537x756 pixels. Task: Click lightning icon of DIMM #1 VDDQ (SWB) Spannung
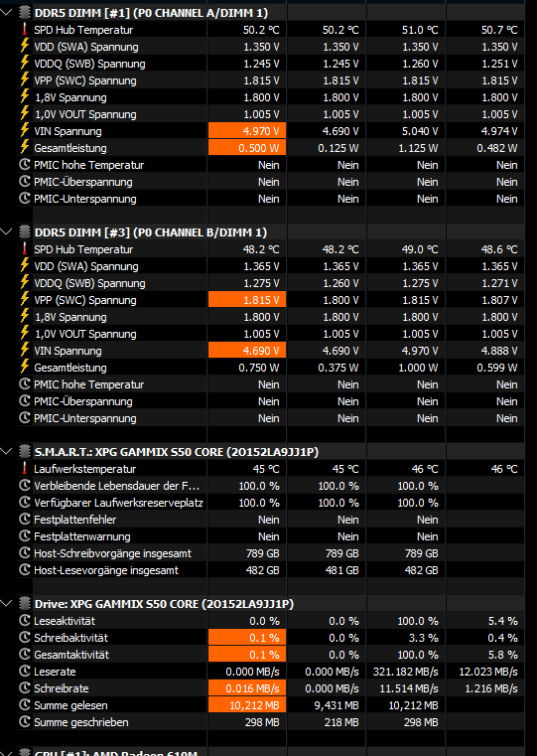24,64
